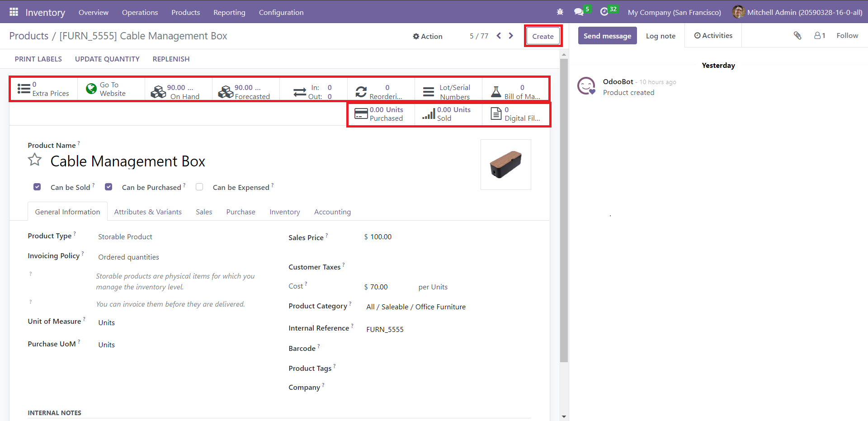Click the Inventory app title

(45, 12)
